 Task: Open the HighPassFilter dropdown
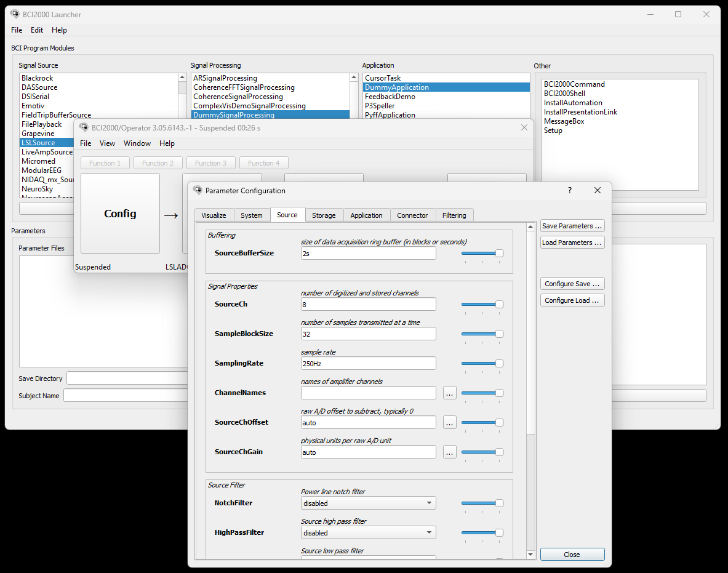pyautogui.click(x=368, y=532)
